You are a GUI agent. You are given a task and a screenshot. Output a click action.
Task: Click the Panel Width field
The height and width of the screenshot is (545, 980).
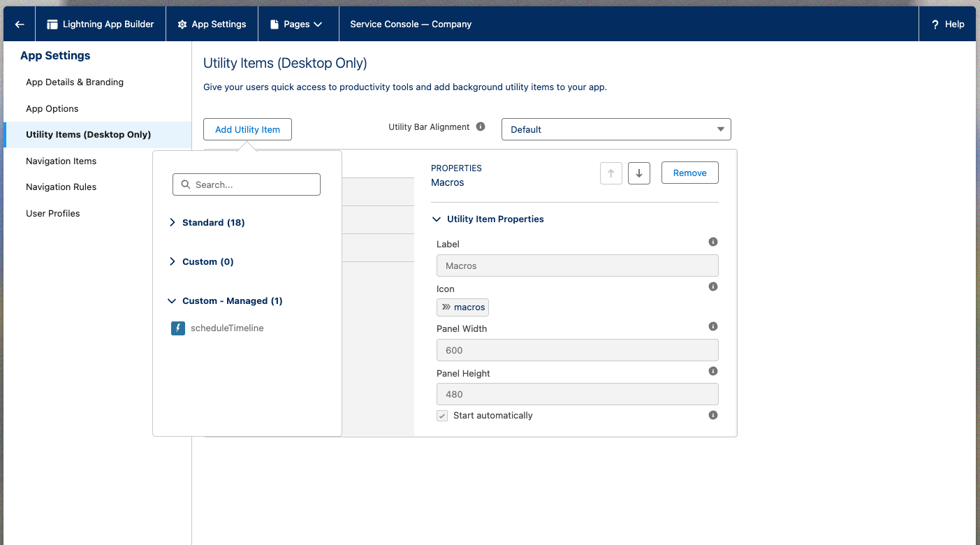(x=578, y=350)
